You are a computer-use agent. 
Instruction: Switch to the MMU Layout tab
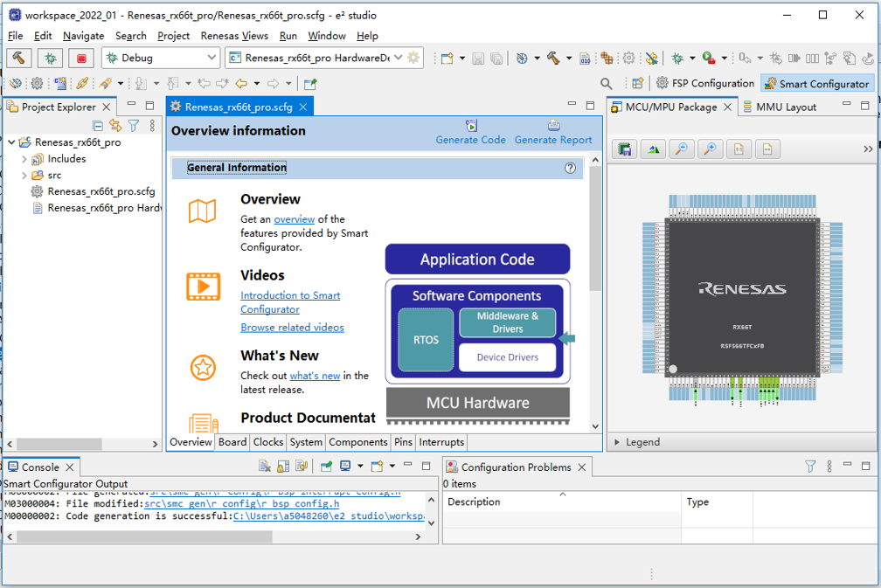coord(780,107)
